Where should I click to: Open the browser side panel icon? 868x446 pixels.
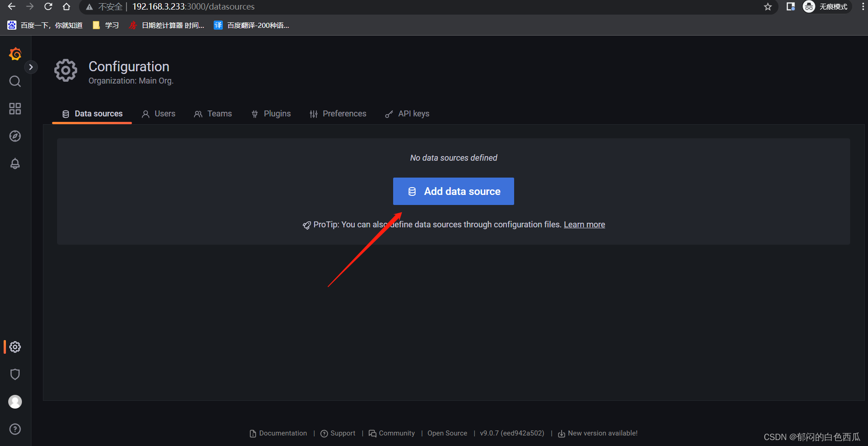click(x=791, y=6)
